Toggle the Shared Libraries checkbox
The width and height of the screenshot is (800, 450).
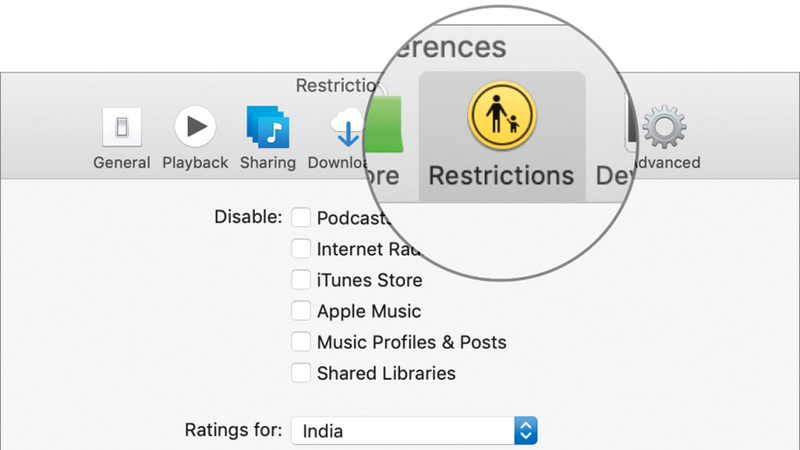click(x=301, y=373)
